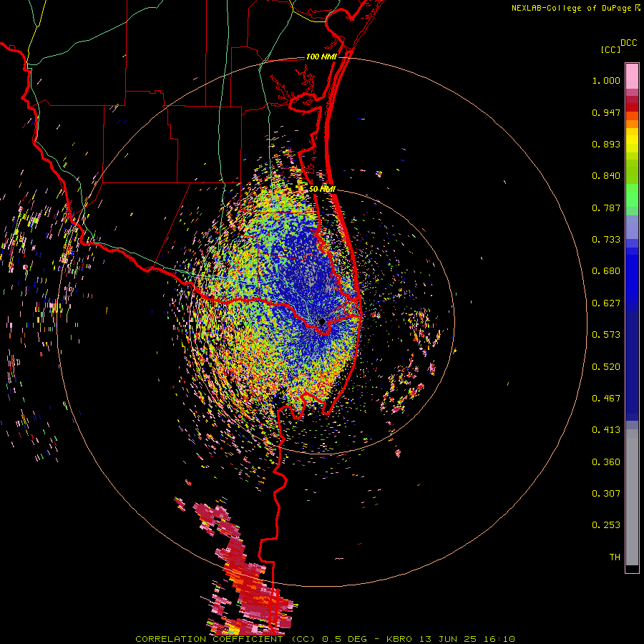Pick the light pink top segment of the color bar
The width and height of the screenshot is (644, 644).
pos(632,76)
